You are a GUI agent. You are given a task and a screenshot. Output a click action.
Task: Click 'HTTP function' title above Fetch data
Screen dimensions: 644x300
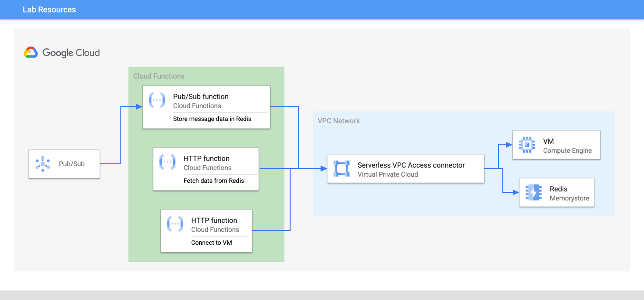point(206,159)
